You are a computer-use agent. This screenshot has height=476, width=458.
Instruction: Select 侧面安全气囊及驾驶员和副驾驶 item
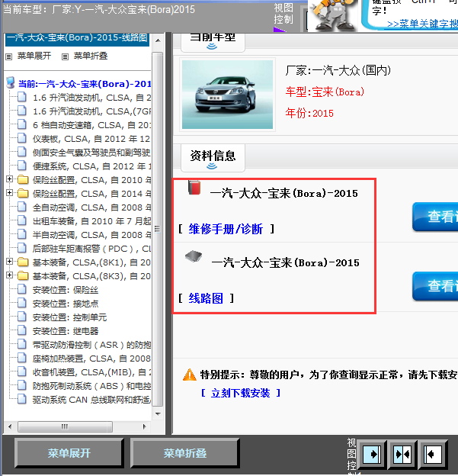91,153
